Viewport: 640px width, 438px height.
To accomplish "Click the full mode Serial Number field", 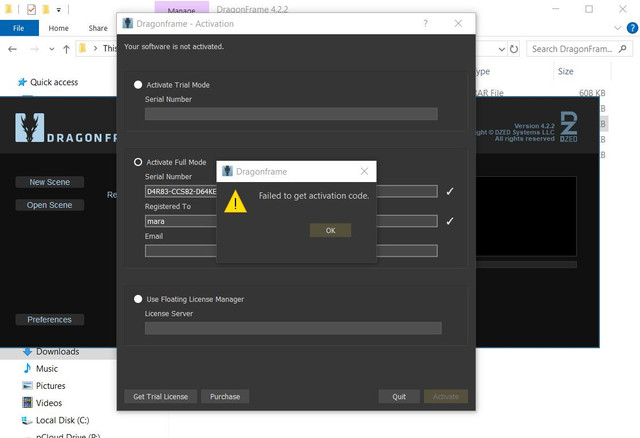I will pos(291,191).
